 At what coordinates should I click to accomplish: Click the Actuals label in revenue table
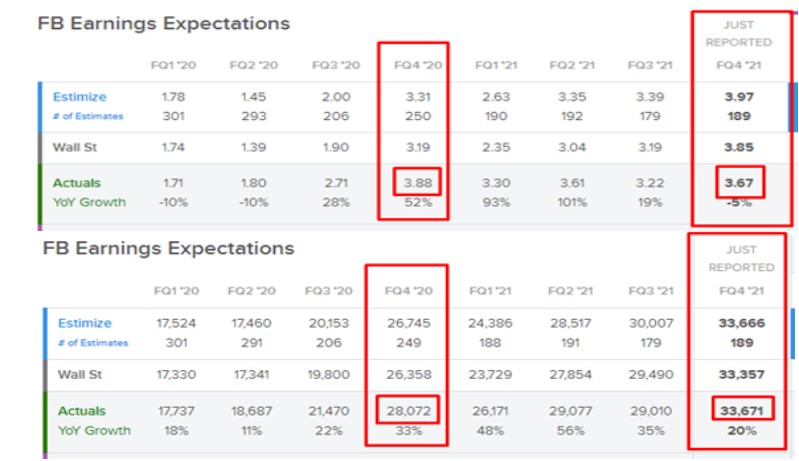(82, 411)
